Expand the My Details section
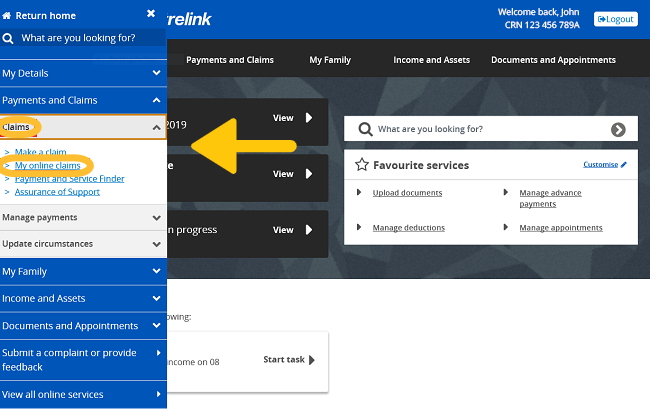The height and width of the screenshot is (409, 650). click(156, 73)
